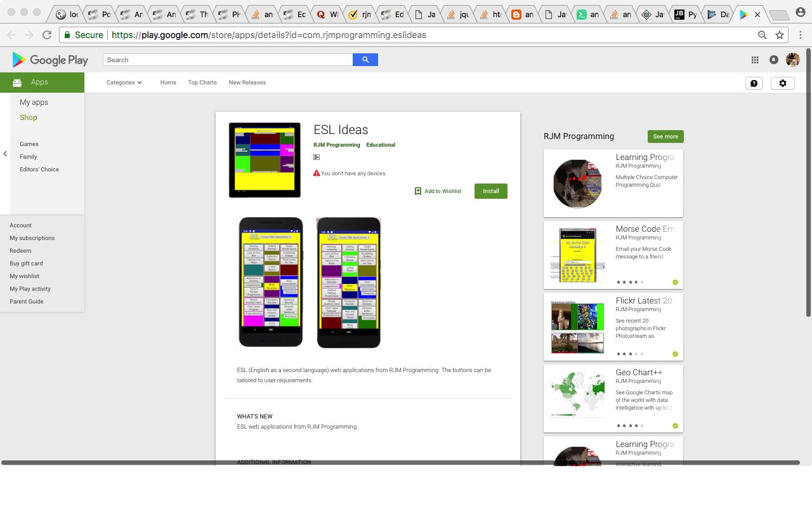Open My wishlist
This screenshot has width=812, height=508.
coord(24,276)
